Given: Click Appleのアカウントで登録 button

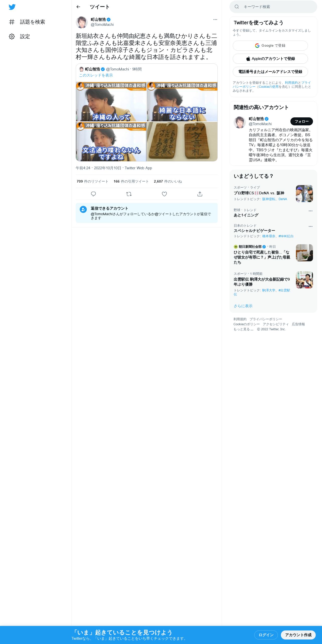Looking at the screenshot, I should 270,59.
